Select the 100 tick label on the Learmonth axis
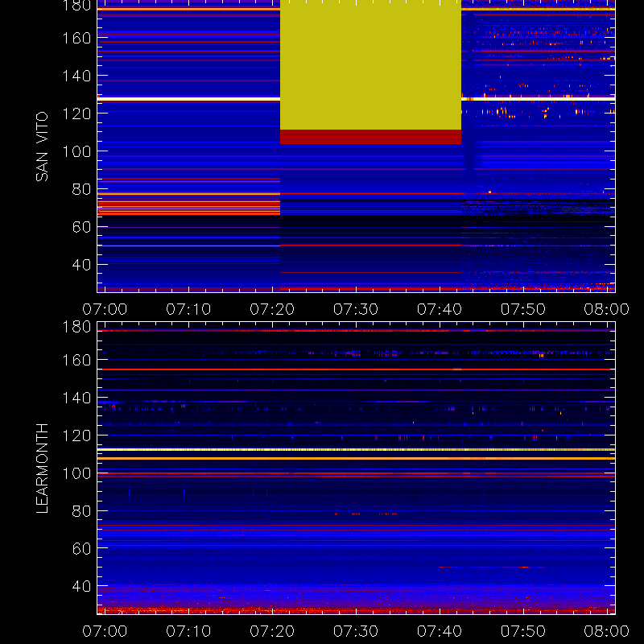 point(76,473)
